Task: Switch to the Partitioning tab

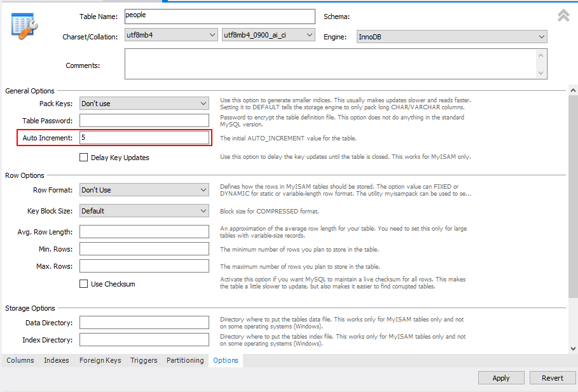Action: [184, 360]
